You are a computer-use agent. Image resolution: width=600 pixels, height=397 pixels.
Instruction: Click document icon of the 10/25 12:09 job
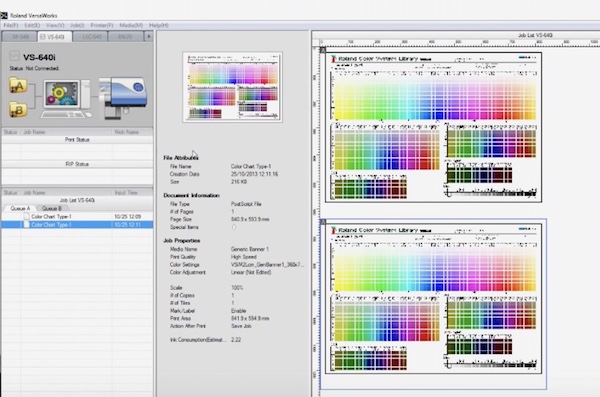[26, 216]
